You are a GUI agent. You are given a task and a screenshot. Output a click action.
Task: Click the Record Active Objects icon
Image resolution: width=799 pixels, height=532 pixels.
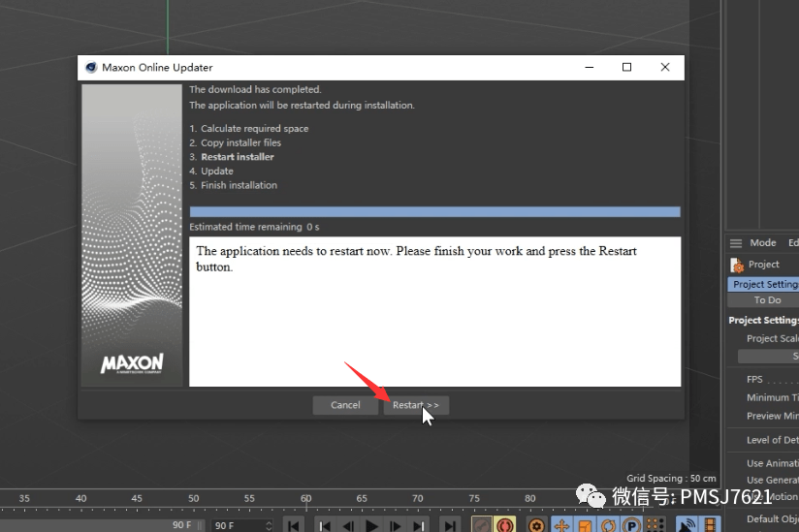click(481, 525)
